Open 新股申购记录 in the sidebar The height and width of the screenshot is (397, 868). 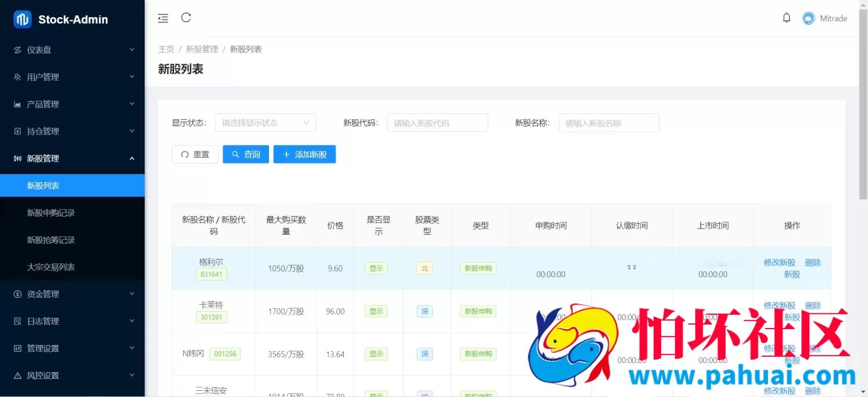pos(72,213)
